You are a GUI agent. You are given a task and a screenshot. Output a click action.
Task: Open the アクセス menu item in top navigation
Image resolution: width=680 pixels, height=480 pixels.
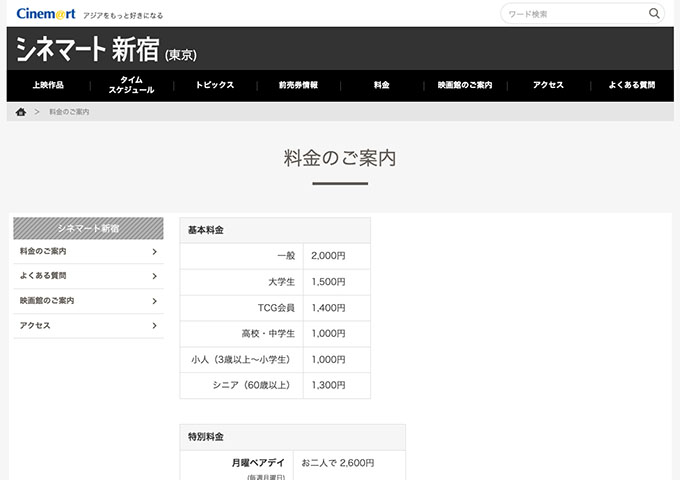click(x=548, y=85)
